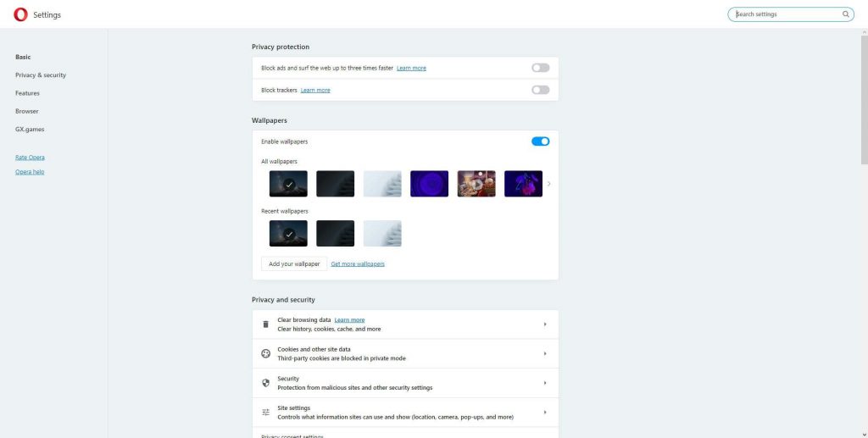Expand the Security row arrow
Screen dimensions: 868x438
[x=544, y=383]
